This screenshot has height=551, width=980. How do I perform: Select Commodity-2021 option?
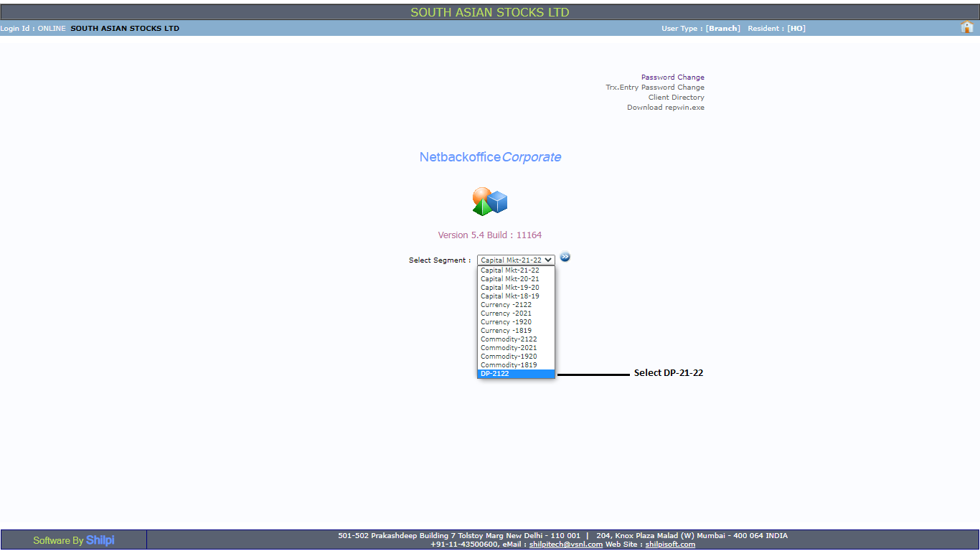[509, 348]
